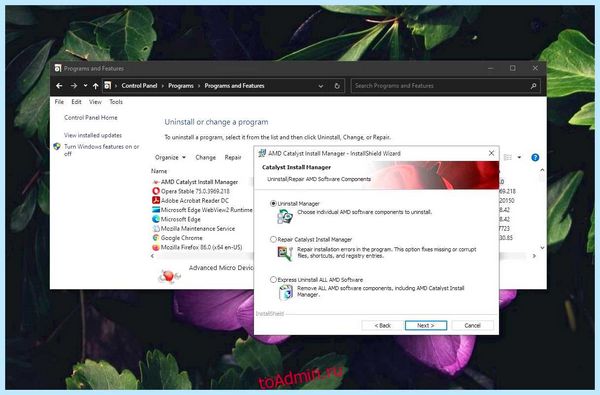Image resolution: width=600 pixels, height=395 pixels.
Task: Open help via blue question mark icon
Action: [x=535, y=157]
